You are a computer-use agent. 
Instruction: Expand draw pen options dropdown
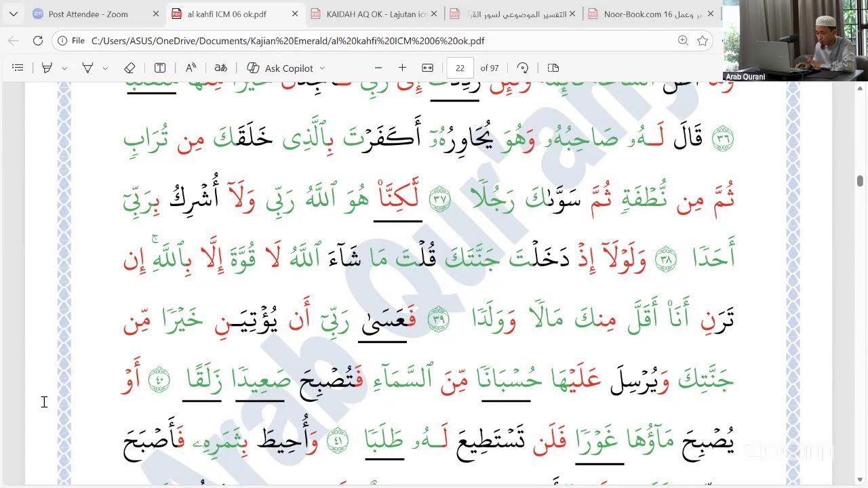105,68
